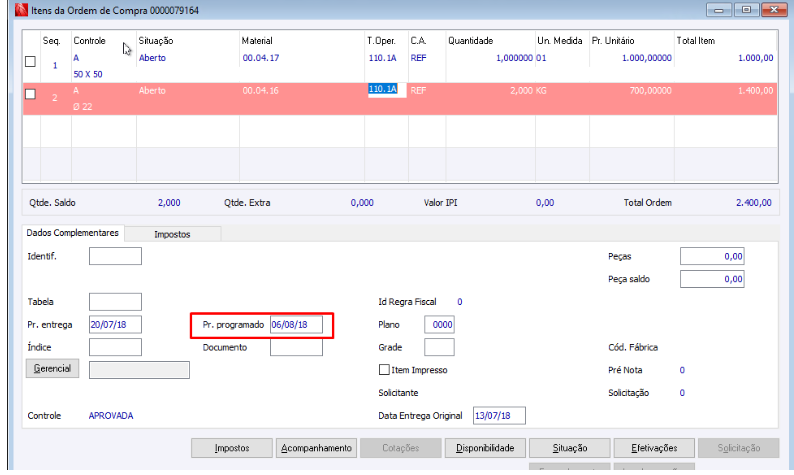Click quantity 1,000000 in row 1
This screenshot has width=794, height=475.
(514, 58)
